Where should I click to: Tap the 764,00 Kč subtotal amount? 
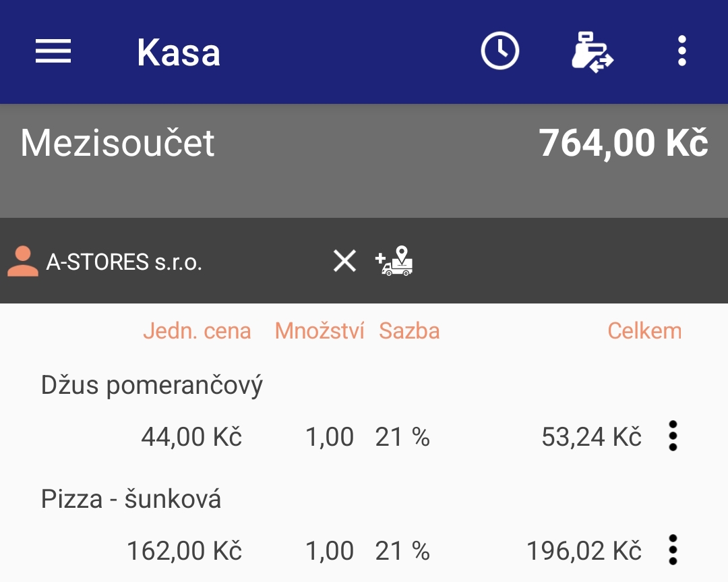[624, 143]
